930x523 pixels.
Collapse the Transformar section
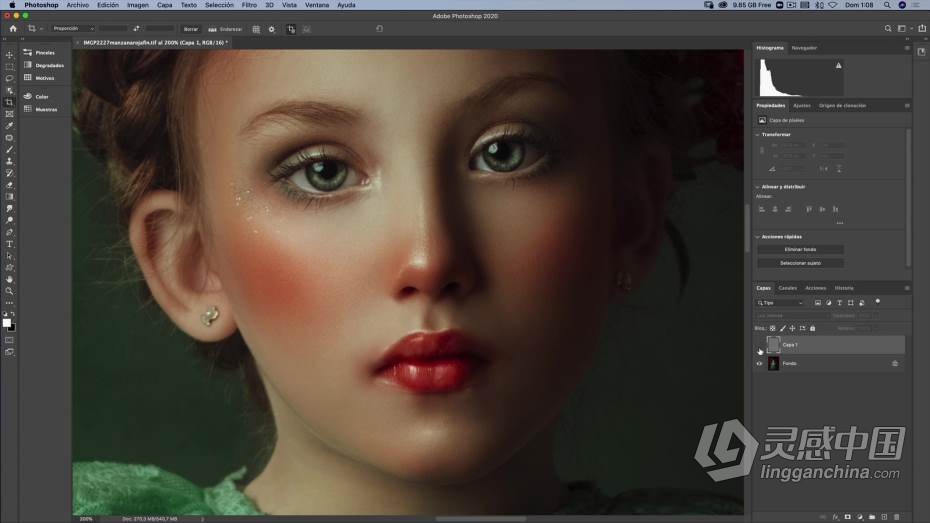[757, 135]
